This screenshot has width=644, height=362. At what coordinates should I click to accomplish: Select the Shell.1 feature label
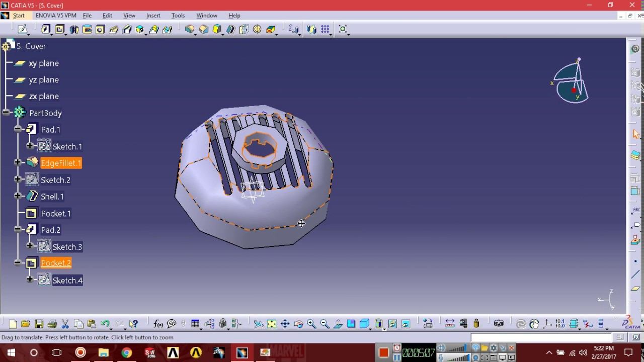52,197
